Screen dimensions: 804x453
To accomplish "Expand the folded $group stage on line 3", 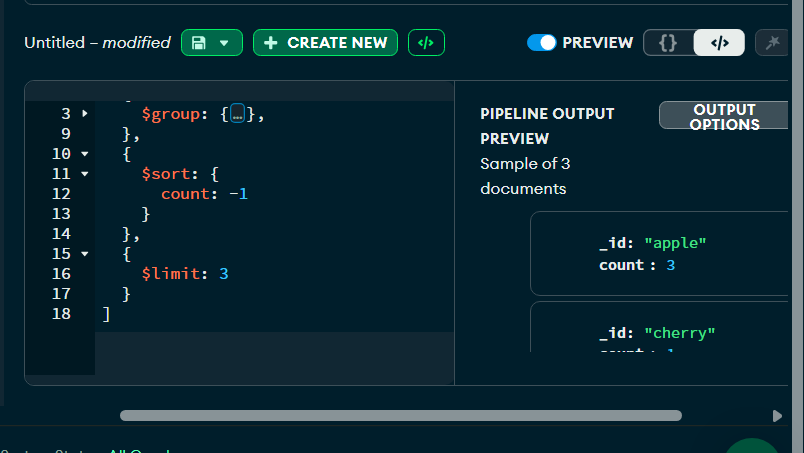I will point(85,113).
